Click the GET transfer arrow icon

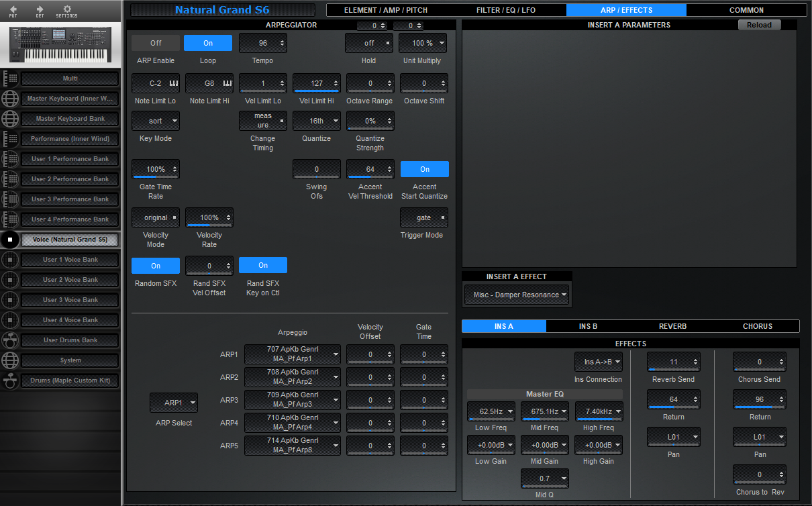40,11
